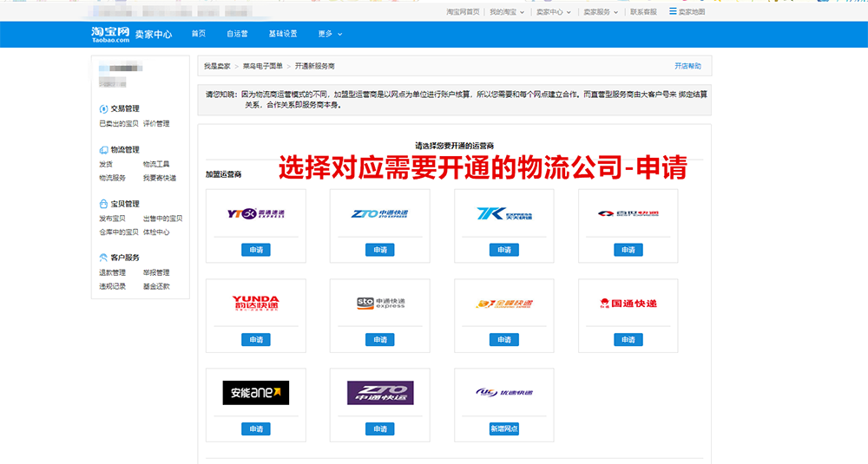Select the STO 申通快递 logo
The image size is (868, 464).
tap(380, 303)
